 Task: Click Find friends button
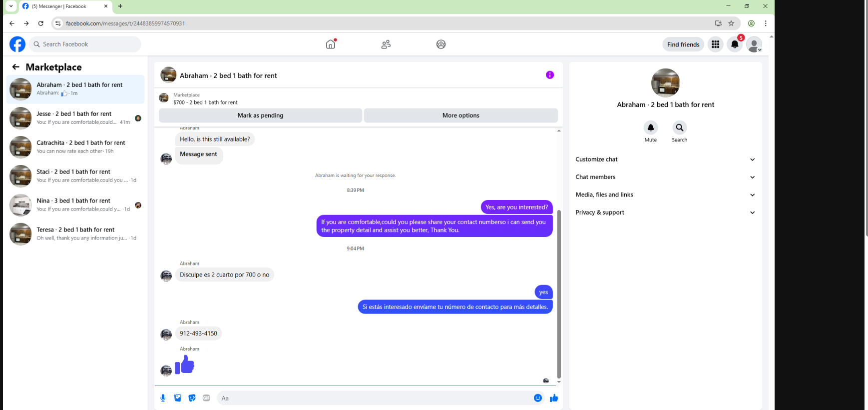(683, 44)
